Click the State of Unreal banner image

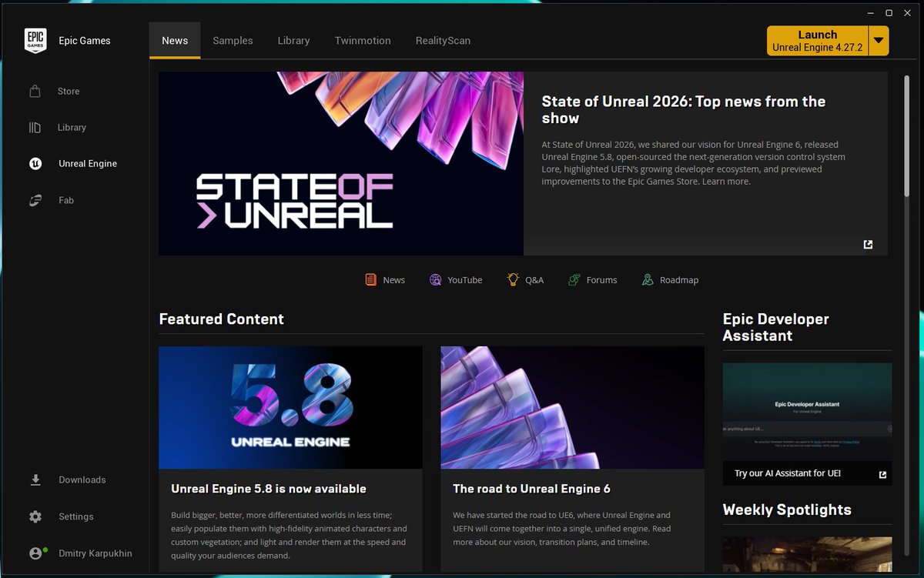pyautogui.click(x=341, y=164)
